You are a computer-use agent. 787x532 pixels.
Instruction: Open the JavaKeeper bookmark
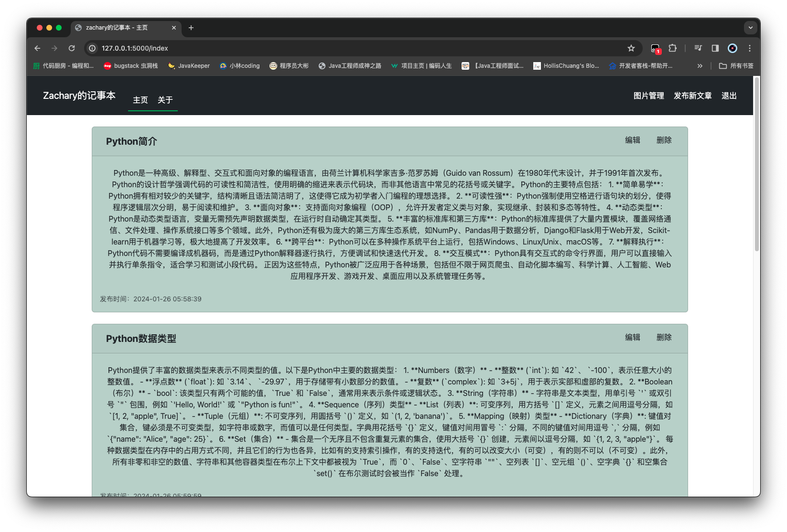[189, 66]
